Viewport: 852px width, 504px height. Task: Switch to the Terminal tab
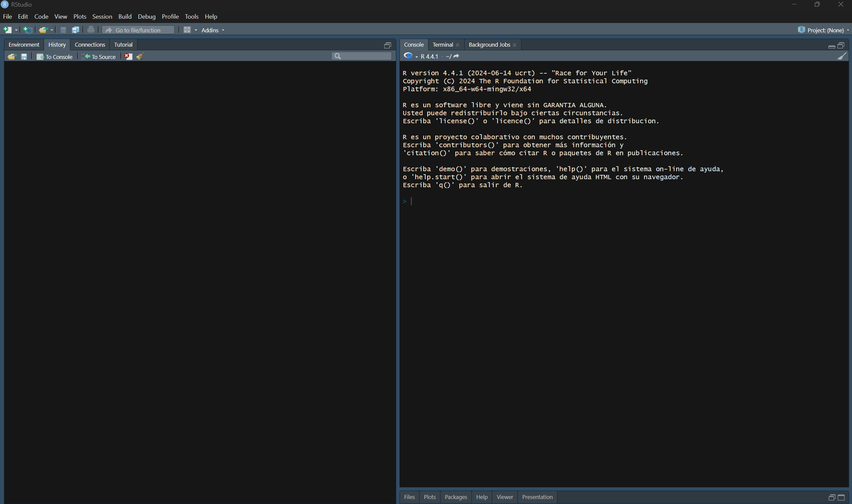[x=442, y=45]
